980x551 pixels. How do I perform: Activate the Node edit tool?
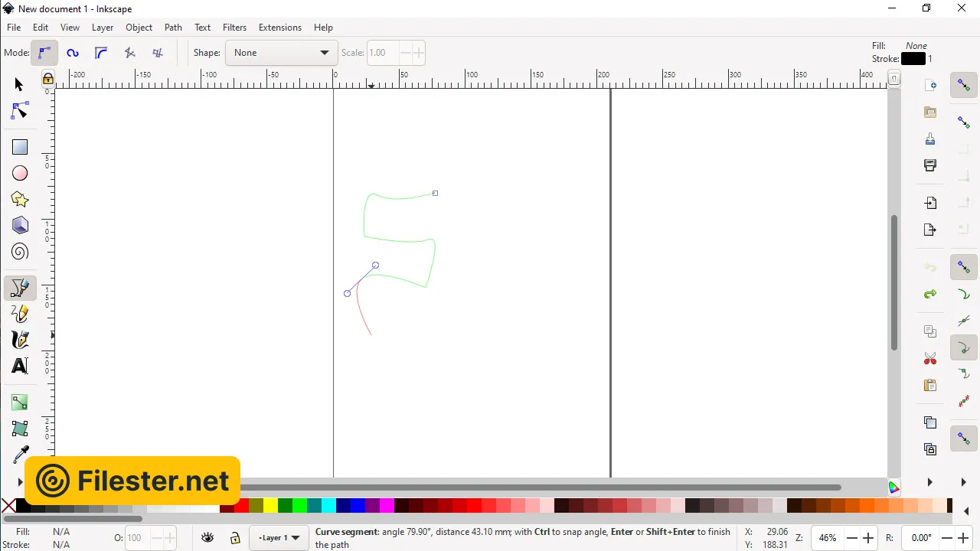pyautogui.click(x=20, y=111)
